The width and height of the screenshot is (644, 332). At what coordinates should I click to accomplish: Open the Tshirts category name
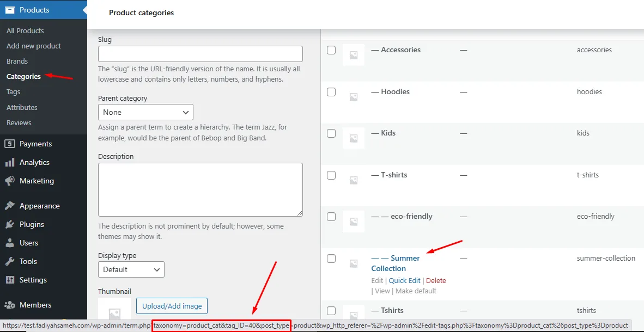pyautogui.click(x=387, y=311)
